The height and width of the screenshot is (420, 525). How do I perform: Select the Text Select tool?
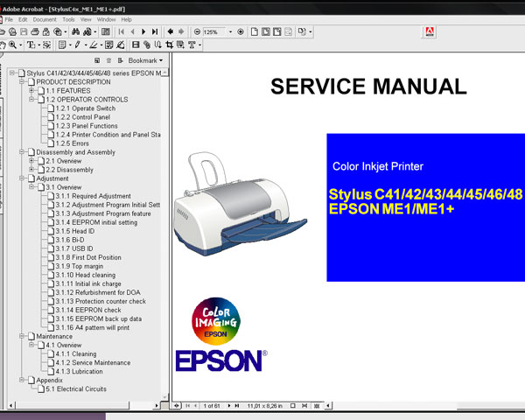31,45
